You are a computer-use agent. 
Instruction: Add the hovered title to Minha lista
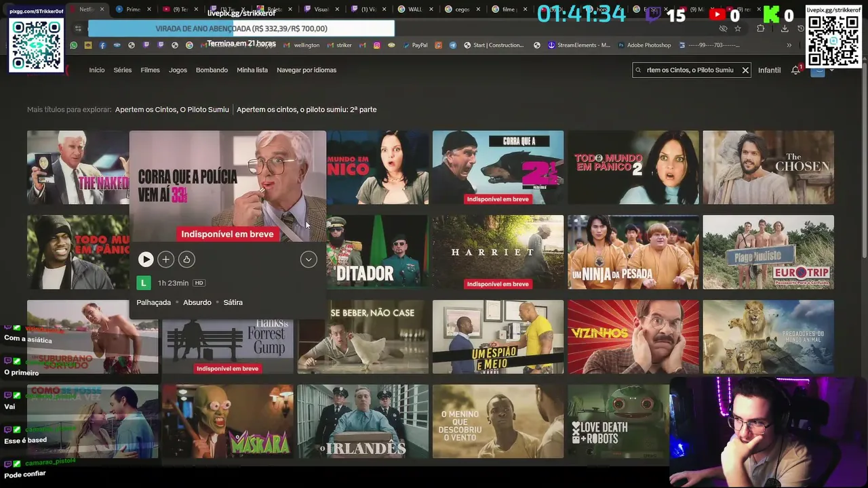pyautogui.click(x=165, y=259)
